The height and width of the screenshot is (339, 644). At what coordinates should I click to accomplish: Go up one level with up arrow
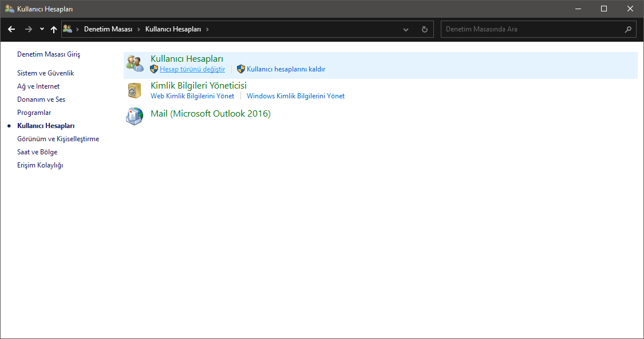[54, 29]
